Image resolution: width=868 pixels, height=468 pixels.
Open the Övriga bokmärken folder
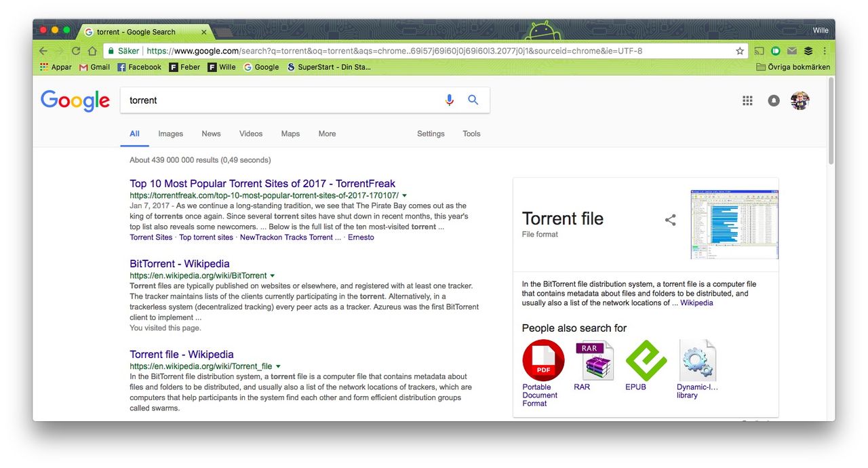click(x=793, y=67)
